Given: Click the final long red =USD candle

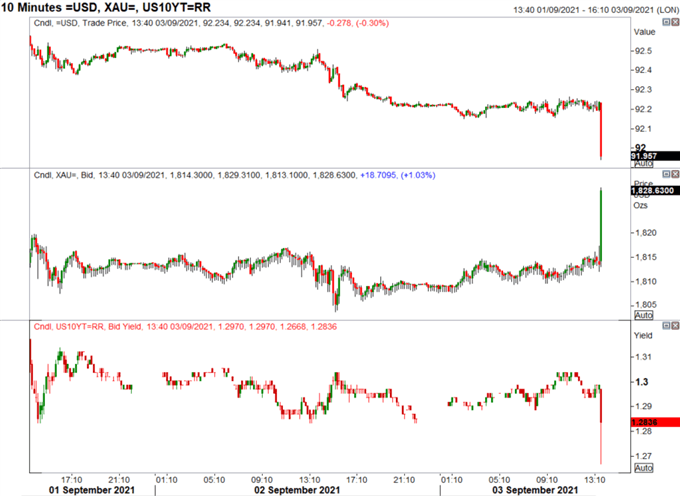Looking at the screenshot, I should click(x=601, y=131).
